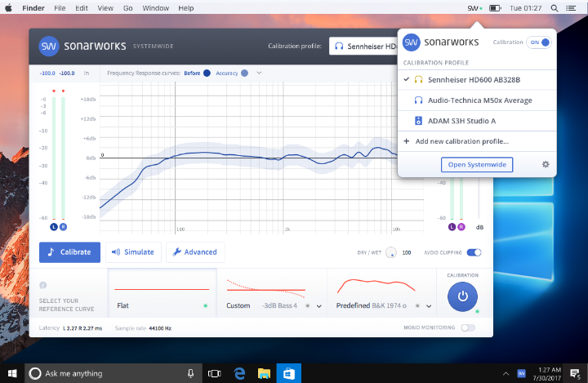
Task: Open File Explorer from taskbar
Action: 264,373
